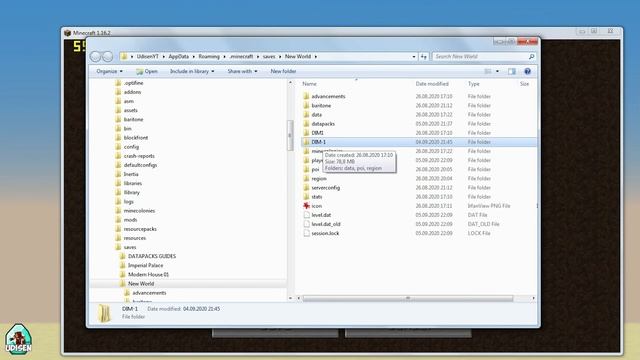Select the region folder in file list
640x360 pixels.
tap(319, 179)
